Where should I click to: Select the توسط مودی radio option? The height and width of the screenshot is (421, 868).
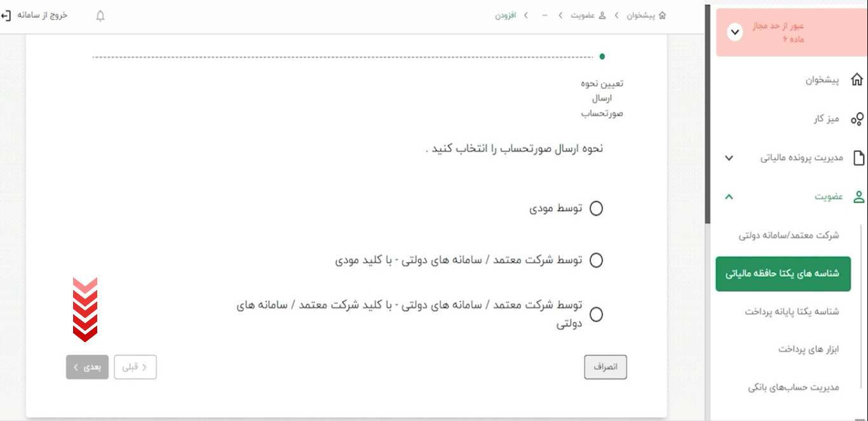click(x=596, y=209)
